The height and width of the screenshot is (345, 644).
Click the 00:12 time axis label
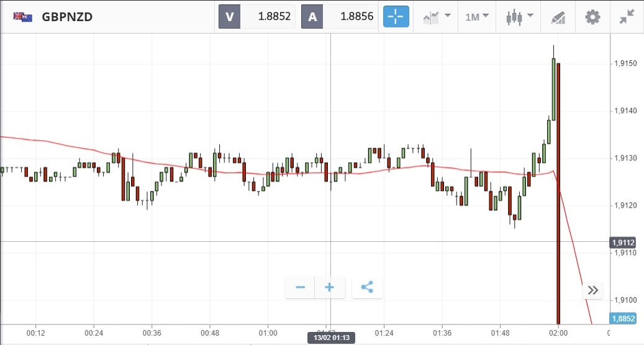click(x=36, y=333)
